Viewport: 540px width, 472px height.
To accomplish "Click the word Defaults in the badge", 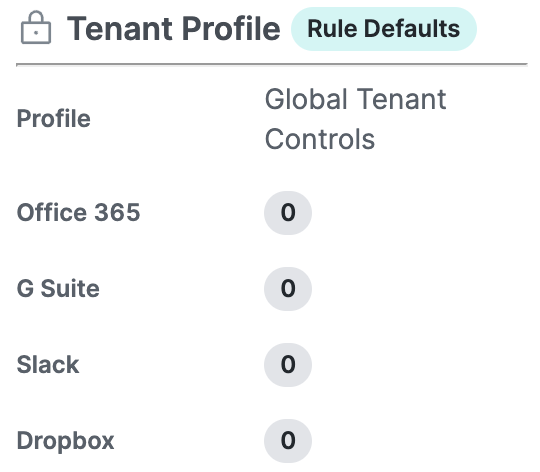I will pos(412,29).
